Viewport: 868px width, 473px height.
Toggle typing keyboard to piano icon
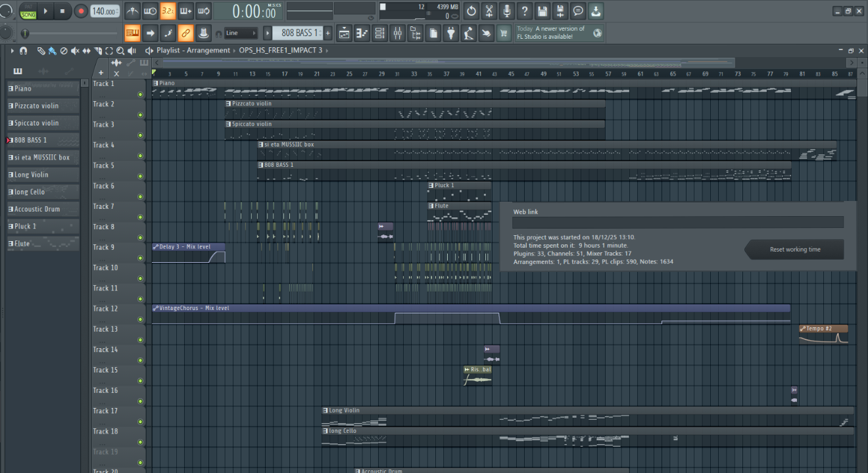pos(132,33)
